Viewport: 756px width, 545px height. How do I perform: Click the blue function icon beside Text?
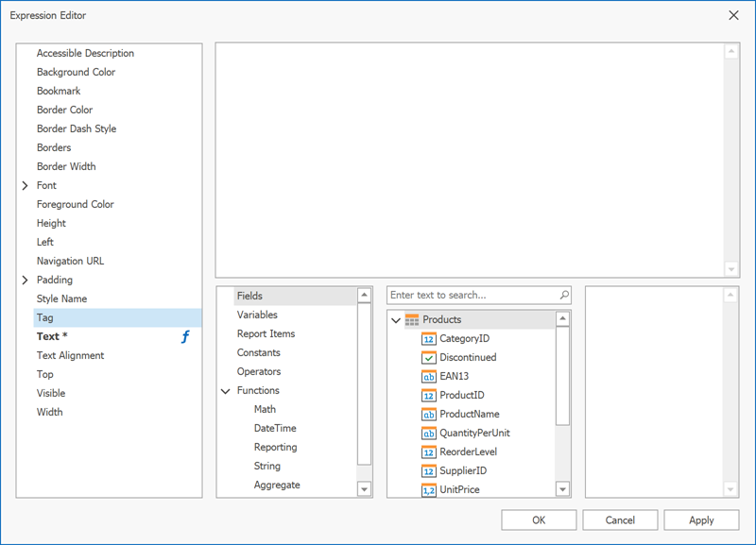point(185,336)
